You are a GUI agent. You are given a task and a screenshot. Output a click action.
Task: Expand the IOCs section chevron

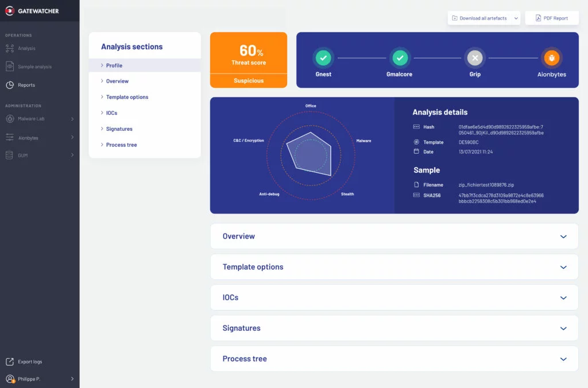click(563, 298)
